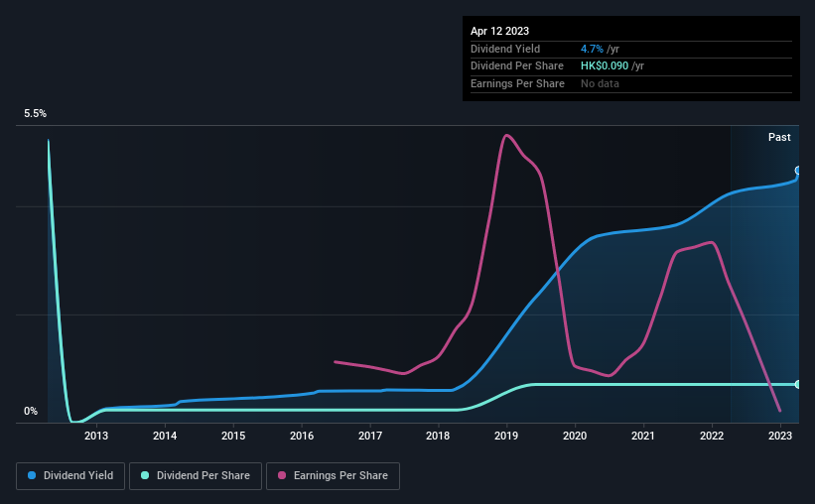Click the Past label in shaded region
The height and width of the screenshot is (504, 815).
point(779,137)
